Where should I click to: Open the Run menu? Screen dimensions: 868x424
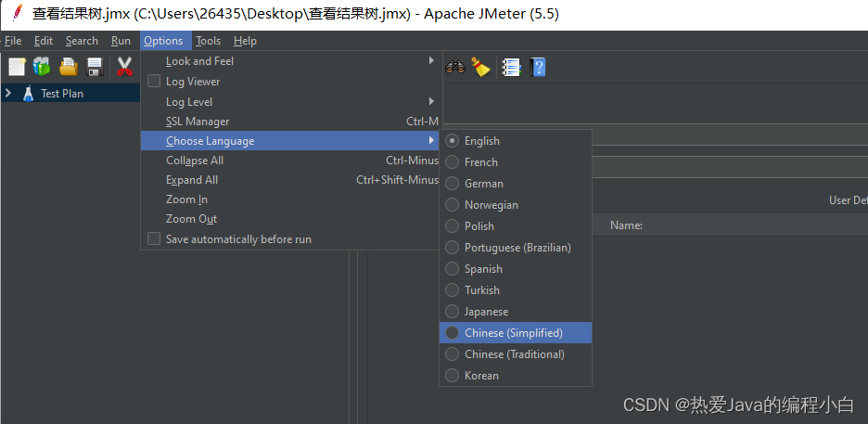tap(121, 41)
